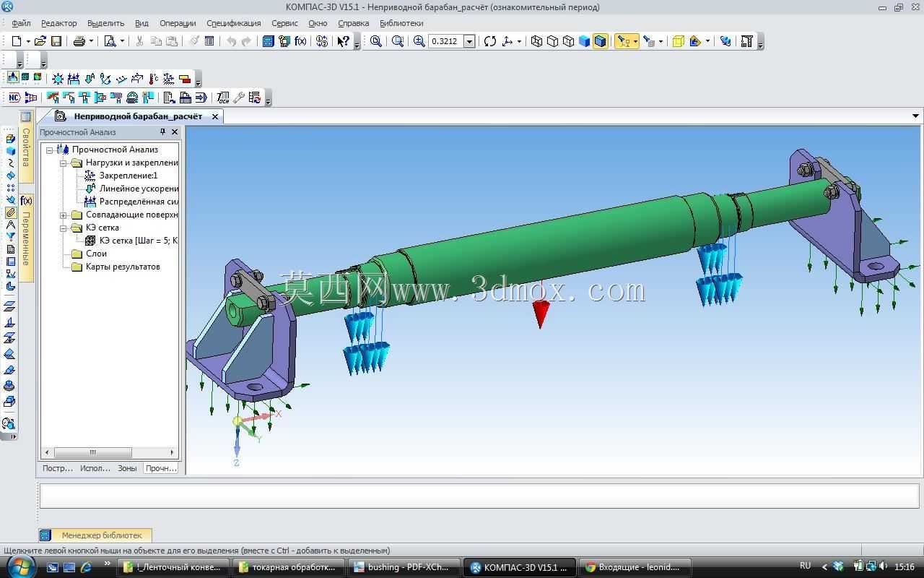Switch display to plain Shaded mode
Viewport: 924px width, 578px height.
click(x=584, y=41)
